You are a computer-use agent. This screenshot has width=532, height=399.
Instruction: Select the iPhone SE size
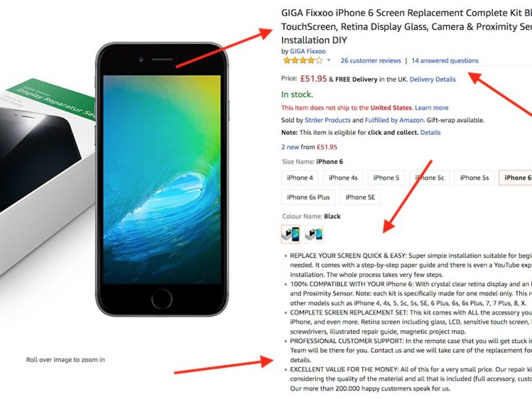[360, 198]
